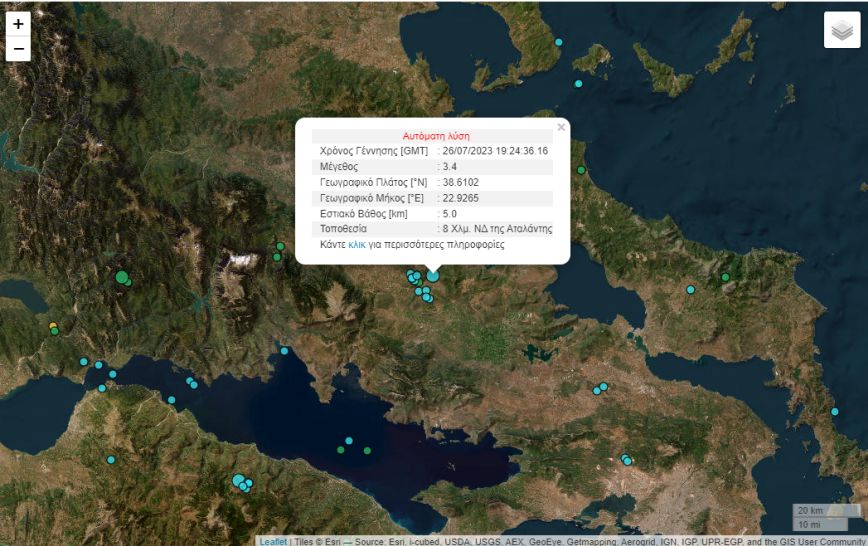This screenshot has width=868, height=546.
Task: Open the map layers control
Action: point(841,30)
